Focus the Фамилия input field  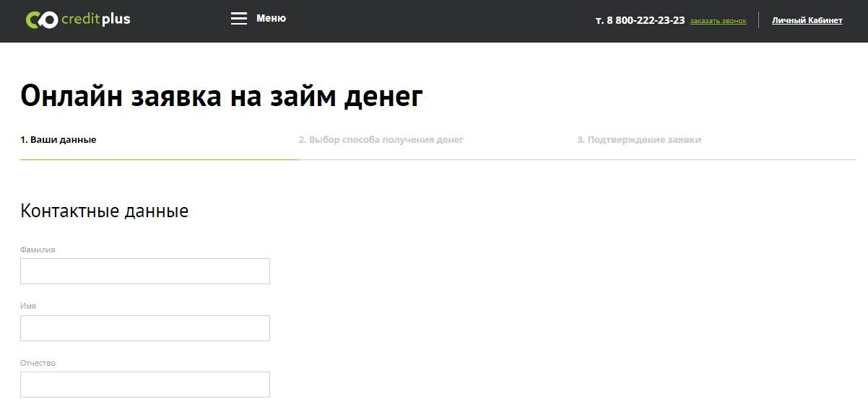tap(145, 271)
